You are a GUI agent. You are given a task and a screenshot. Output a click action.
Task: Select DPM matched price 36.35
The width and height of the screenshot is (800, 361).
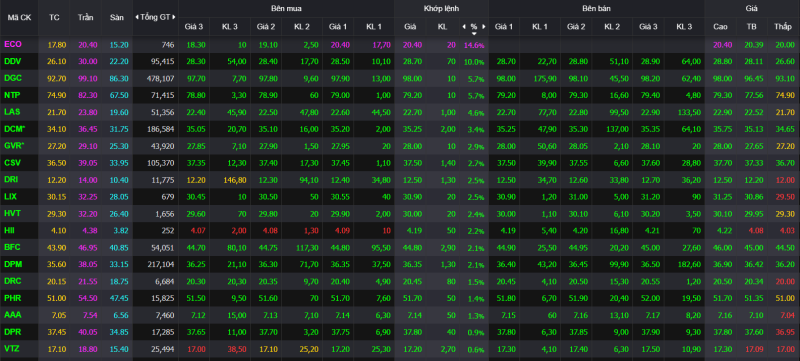point(410,265)
